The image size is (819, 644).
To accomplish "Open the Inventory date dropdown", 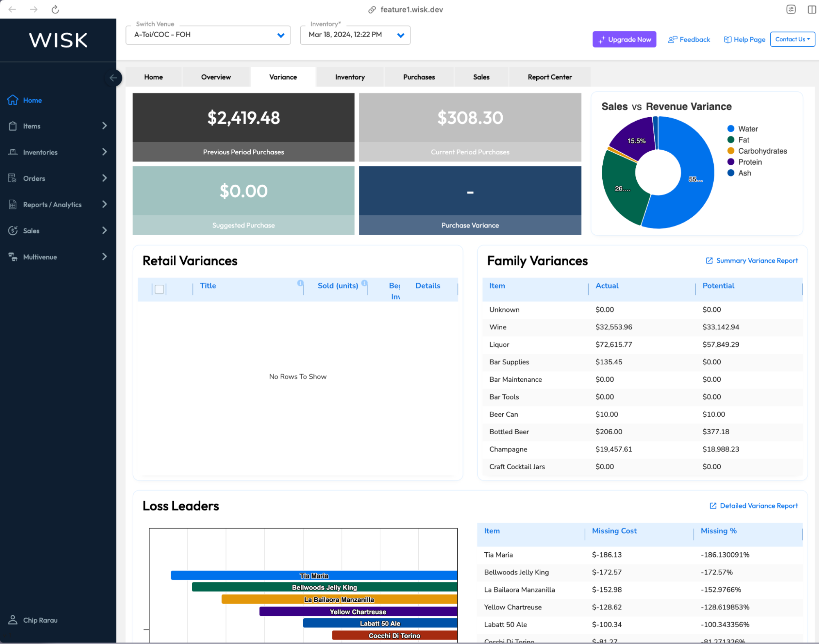I will tap(400, 35).
